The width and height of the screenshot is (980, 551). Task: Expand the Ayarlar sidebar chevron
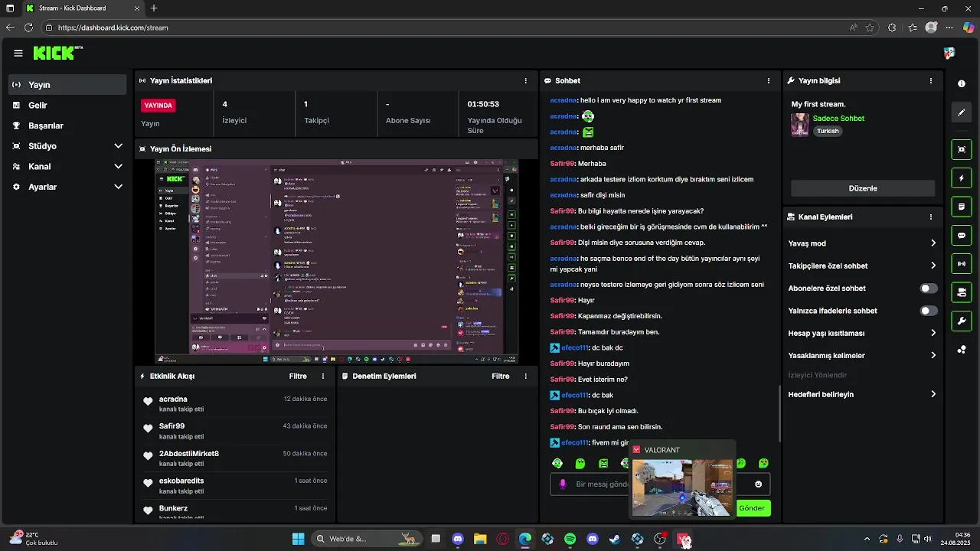point(118,187)
